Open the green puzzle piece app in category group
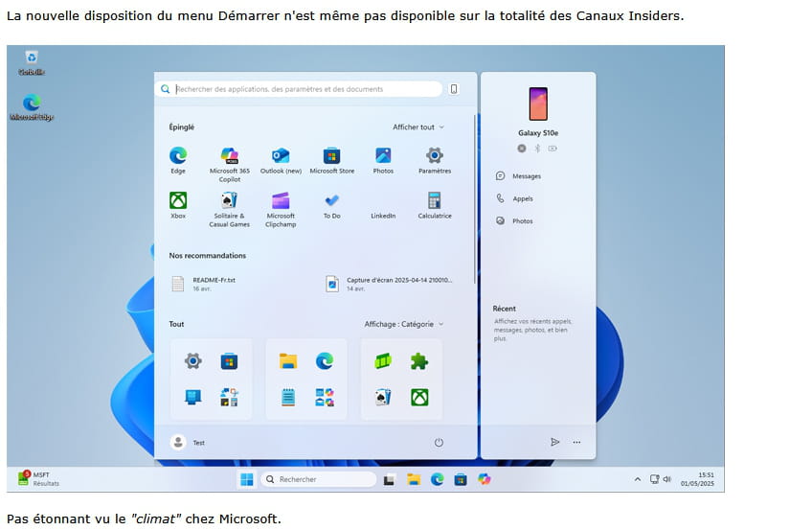The width and height of the screenshot is (812, 530). [419, 360]
